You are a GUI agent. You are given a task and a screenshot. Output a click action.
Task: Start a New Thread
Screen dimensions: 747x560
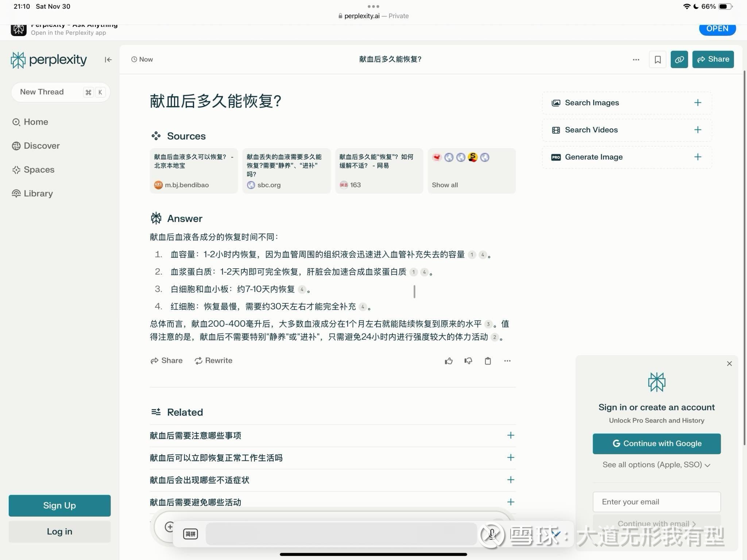[61, 92]
